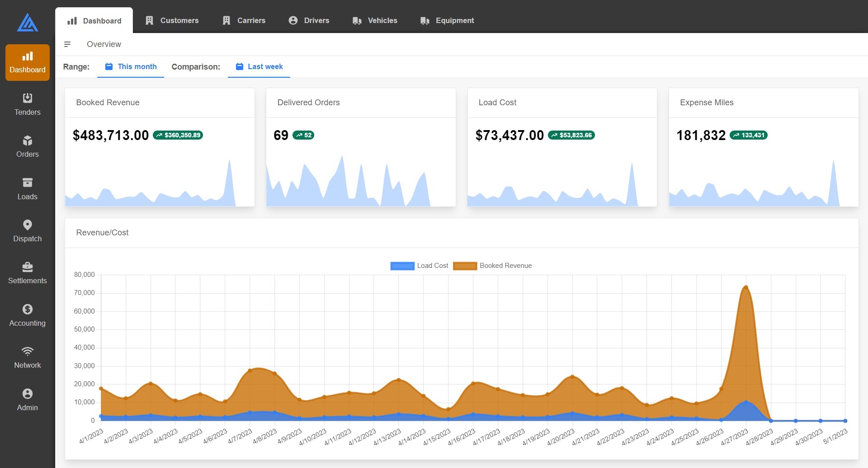Open the This month range selector
The width and height of the screenshot is (868, 468).
(x=131, y=66)
